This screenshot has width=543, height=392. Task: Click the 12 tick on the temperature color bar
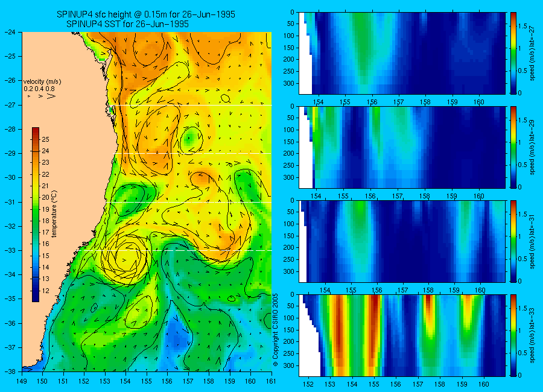[x=45, y=291]
